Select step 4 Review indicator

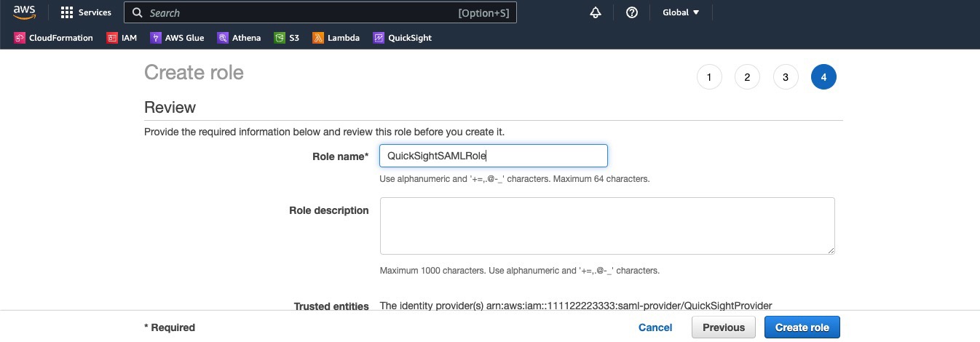tap(823, 77)
